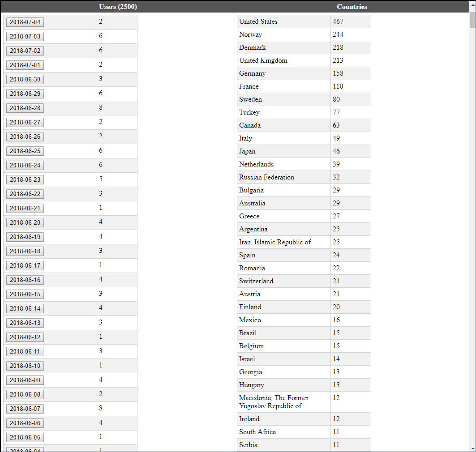Click the Countries column header
The width and height of the screenshot is (476, 452).
(352, 7)
